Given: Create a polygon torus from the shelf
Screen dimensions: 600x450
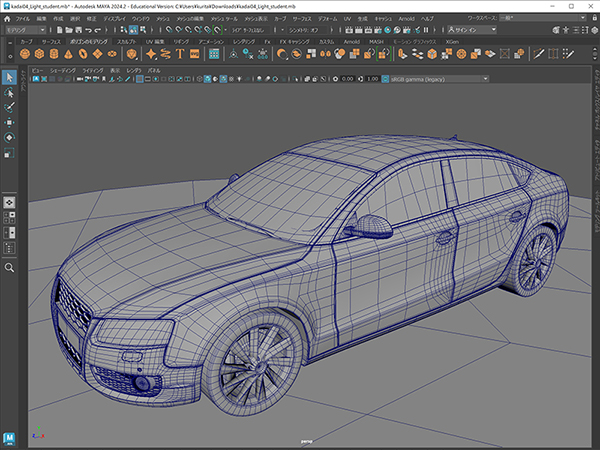Looking at the screenshot, I should pos(83,54).
